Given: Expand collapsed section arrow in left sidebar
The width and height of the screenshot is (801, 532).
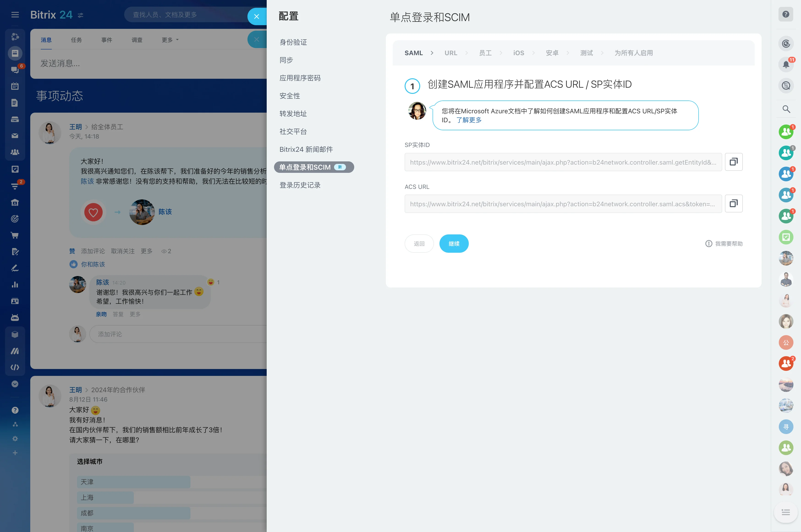Looking at the screenshot, I should pos(15,384).
